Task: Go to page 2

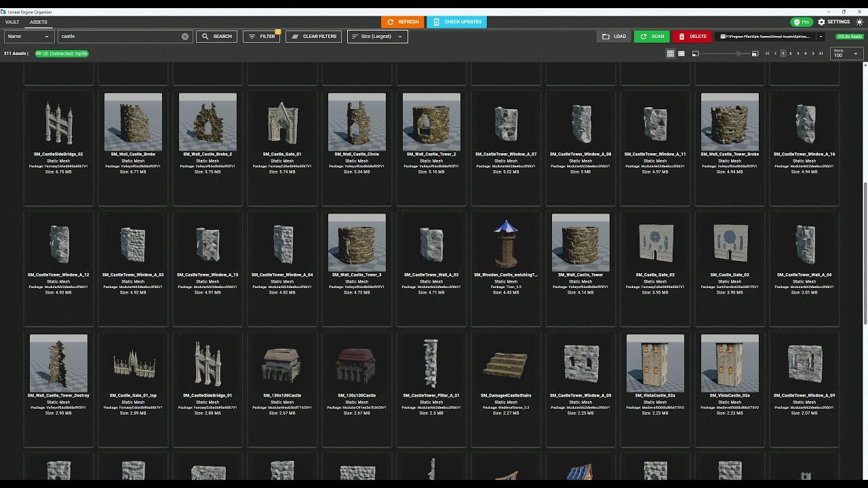Action: click(791, 54)
